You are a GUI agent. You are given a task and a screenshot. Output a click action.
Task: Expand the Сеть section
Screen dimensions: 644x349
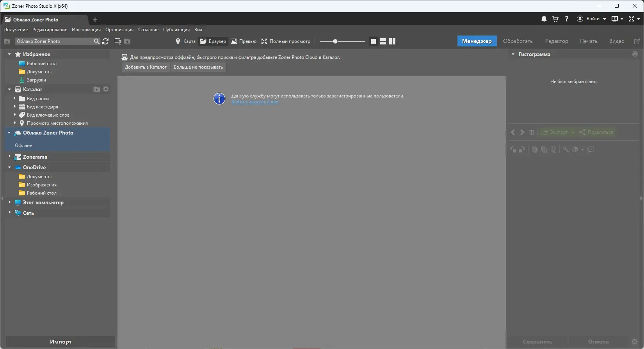(9, 213)
